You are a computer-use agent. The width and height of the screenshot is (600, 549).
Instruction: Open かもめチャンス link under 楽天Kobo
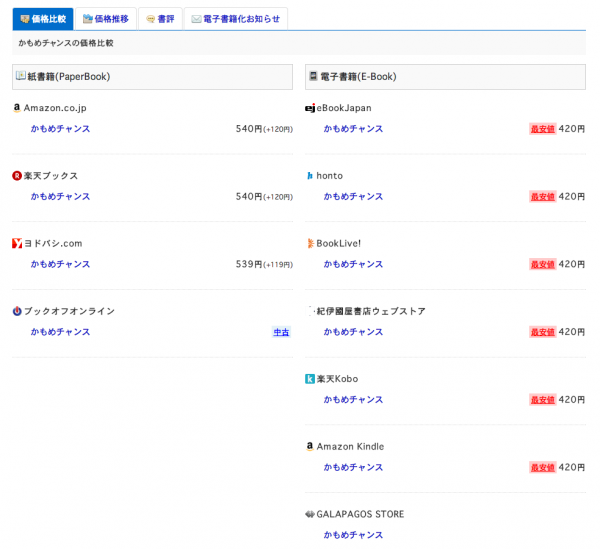coord(353,399)
